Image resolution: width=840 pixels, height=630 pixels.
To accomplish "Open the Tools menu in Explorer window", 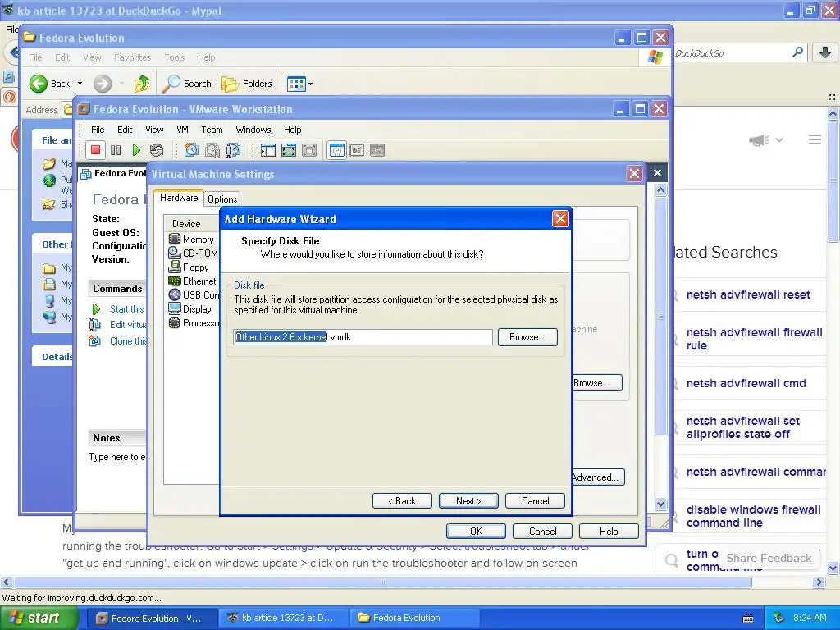I will coord(174,57).
